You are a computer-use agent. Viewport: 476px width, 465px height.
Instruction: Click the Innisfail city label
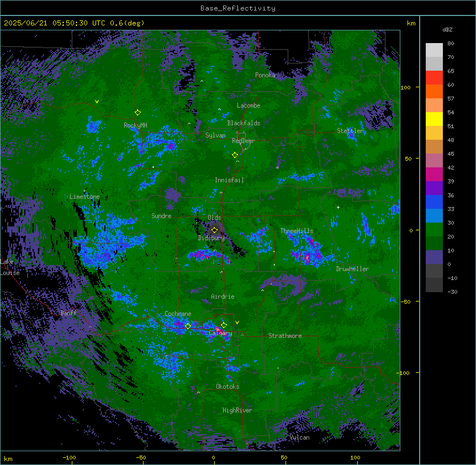229,180
